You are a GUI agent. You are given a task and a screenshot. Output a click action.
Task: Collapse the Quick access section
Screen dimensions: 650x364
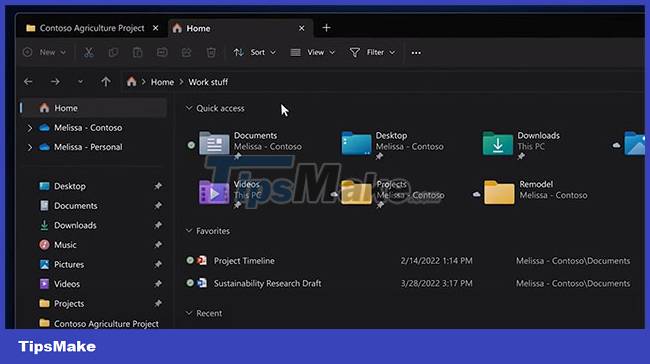[x=189, y=108]
